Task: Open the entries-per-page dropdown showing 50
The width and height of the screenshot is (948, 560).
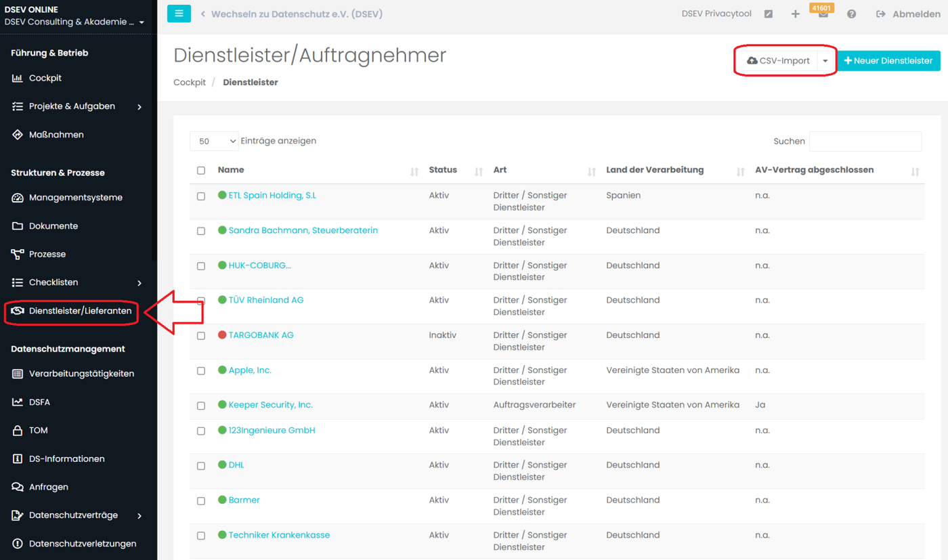Action: click(214, 141)
